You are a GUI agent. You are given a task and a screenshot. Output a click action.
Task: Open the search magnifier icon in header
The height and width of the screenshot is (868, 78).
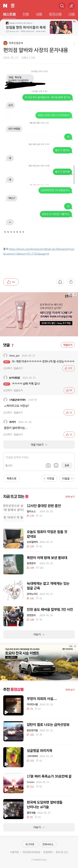[62, 6]
